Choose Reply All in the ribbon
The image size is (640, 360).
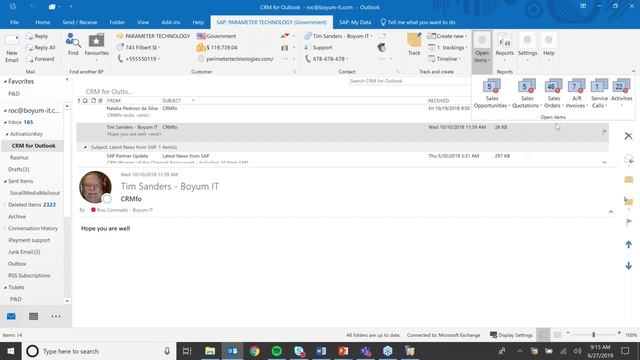click(x=40, y=48)
